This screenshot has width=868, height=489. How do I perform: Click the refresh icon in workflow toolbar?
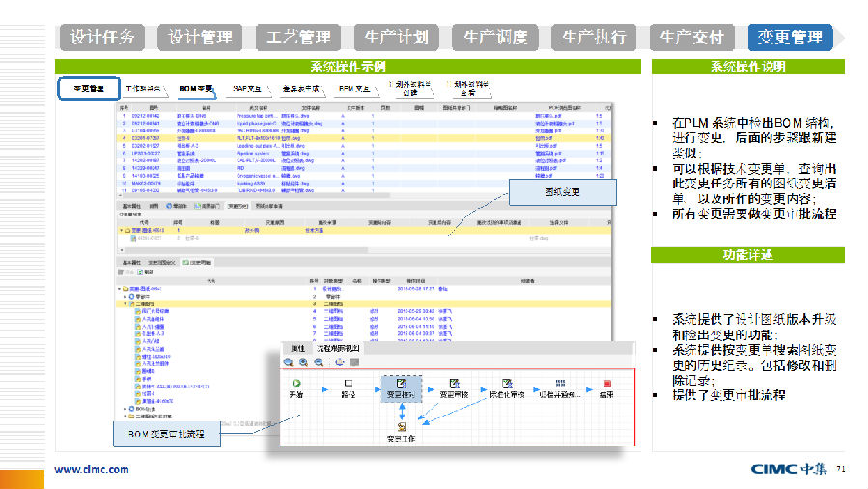(339, 362)
